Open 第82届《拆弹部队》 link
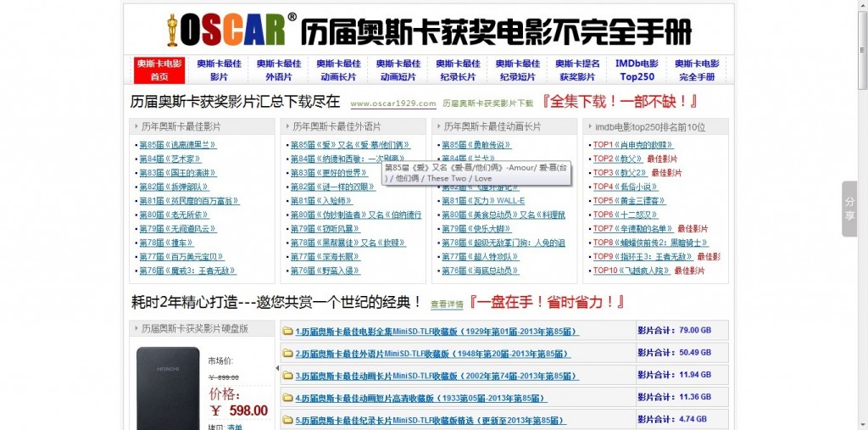The image size is (868, 430). (174, 187)
